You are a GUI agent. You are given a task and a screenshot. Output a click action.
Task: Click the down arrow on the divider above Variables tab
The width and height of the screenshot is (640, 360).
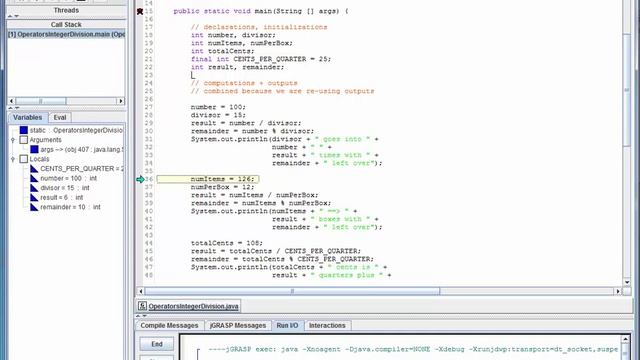click(x=17, y=108)
